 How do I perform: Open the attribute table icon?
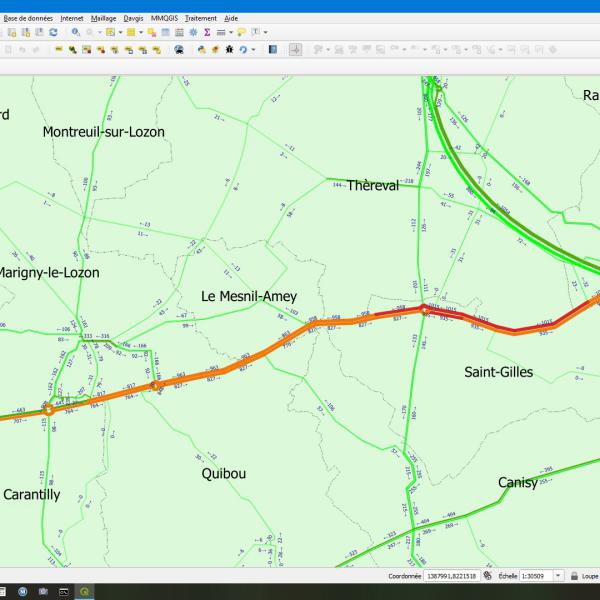[x=166, y=32]
